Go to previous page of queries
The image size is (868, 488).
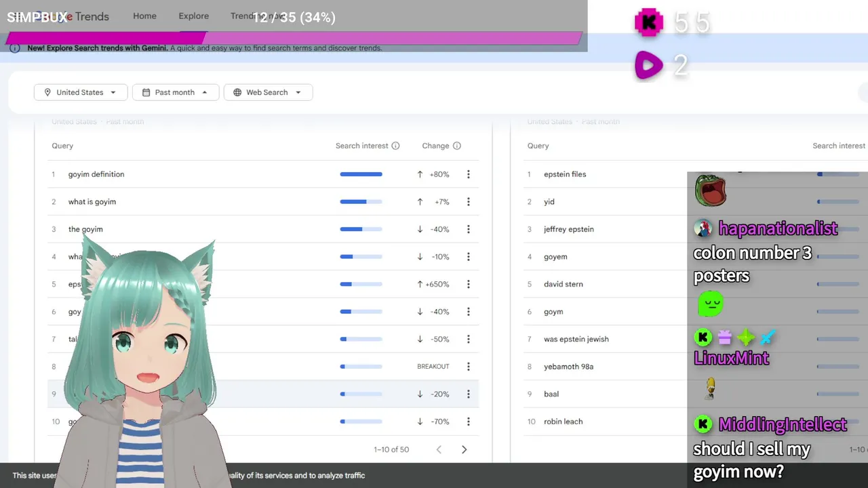pos(439,449)
